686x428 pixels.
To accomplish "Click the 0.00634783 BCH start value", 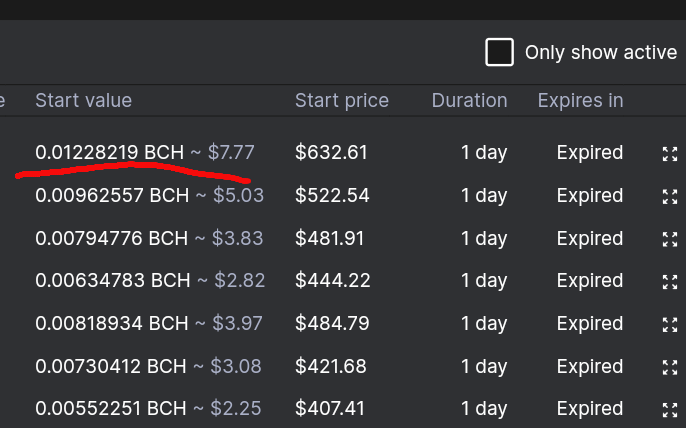I will tap(113, 280).
